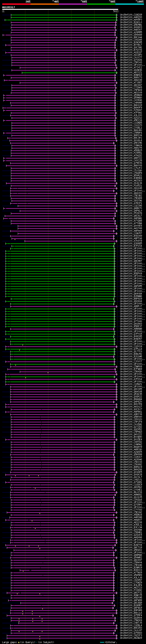Open hit UniRef100_Q5ENW1
This screenshot has height=644, width=146.
[x=131, y=25]
